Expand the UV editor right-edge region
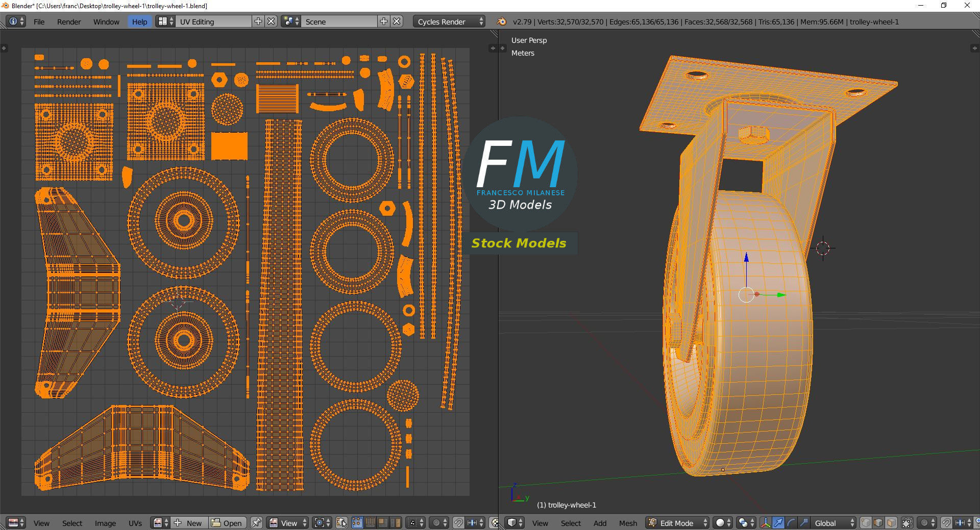 point(493,48)
